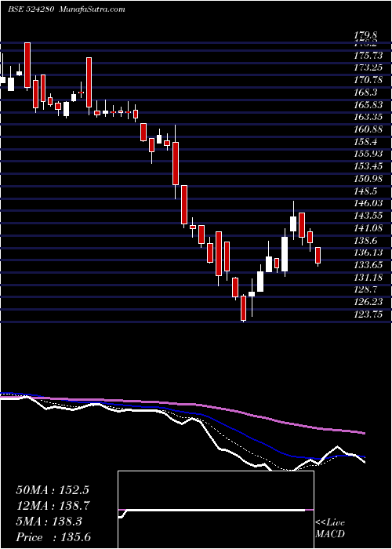Click the 128.7 price axis label
392x549 pixels.
point(366,289)
